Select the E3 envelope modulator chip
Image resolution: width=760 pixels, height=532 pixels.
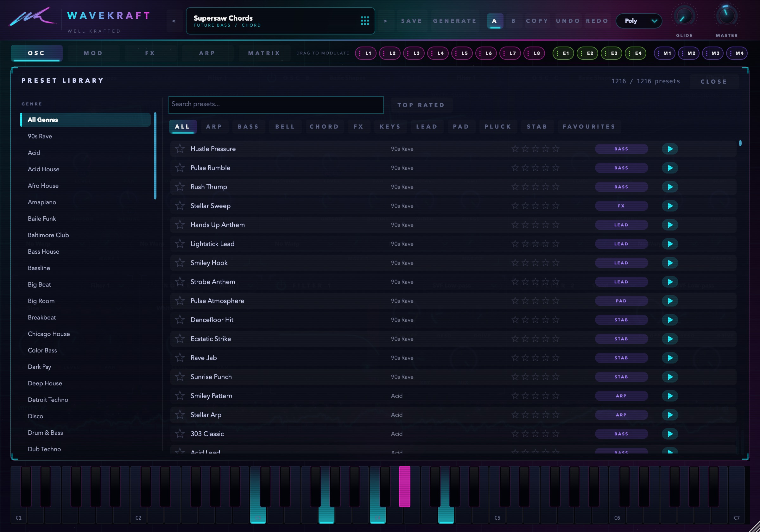click(611, 53)
